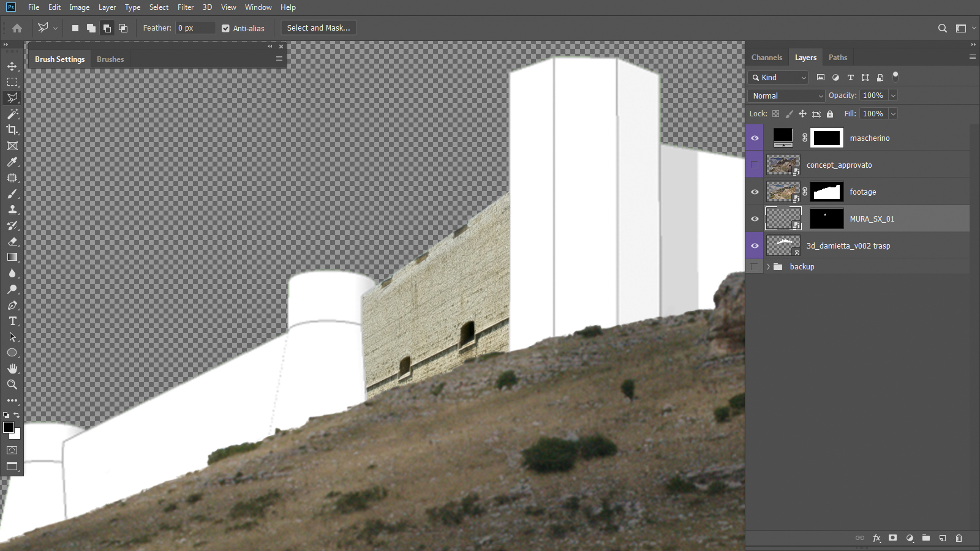Click the foreground color swatch
980x551 pixels.
(x=9, y=427)
